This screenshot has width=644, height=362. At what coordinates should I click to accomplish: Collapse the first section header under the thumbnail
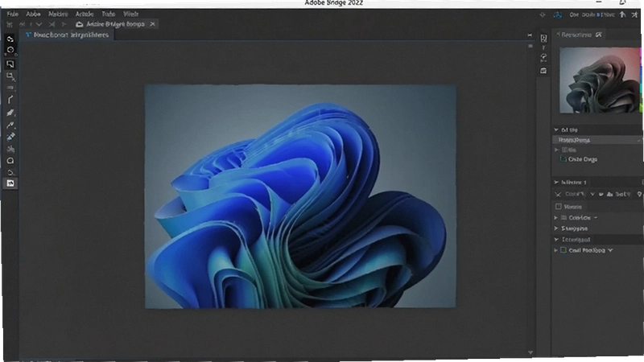556,130
